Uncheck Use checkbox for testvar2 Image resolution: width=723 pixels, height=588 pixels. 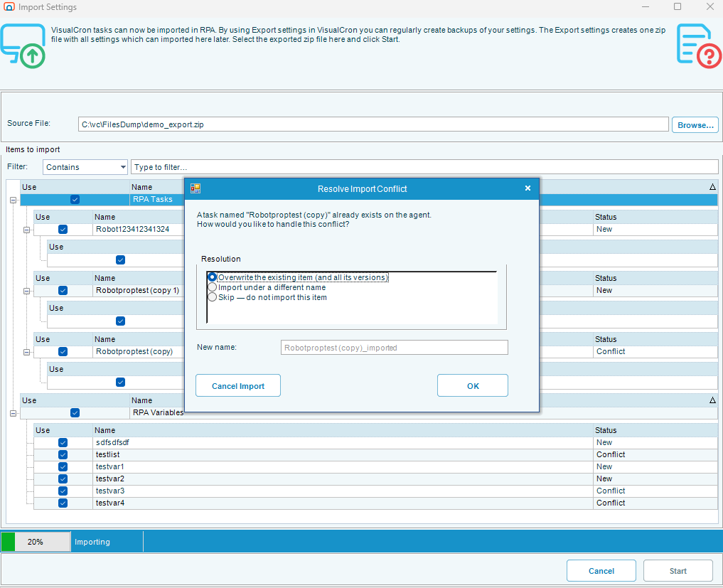[63, 479]
